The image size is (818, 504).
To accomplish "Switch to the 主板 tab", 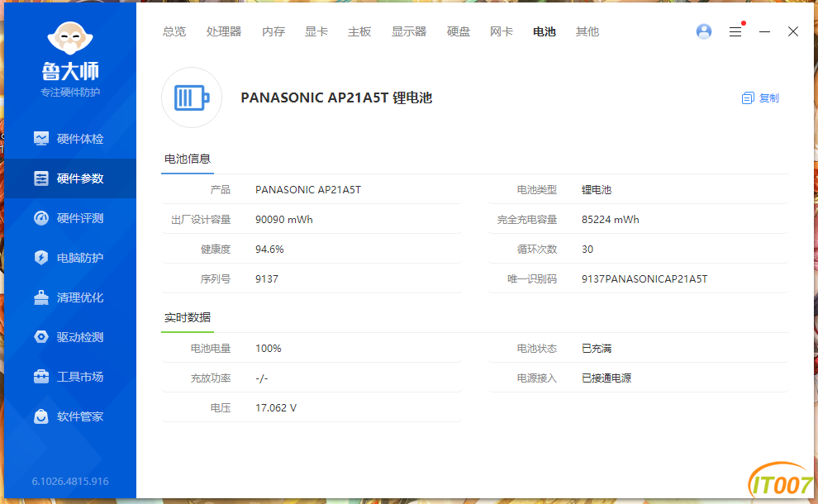I will [359, 32].
